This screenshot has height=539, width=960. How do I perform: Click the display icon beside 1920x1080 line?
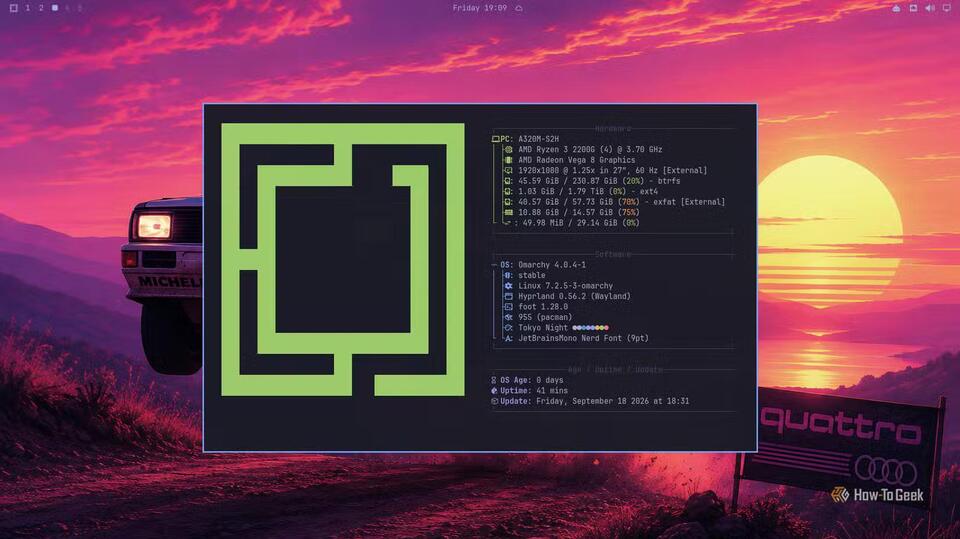(508, 170)
